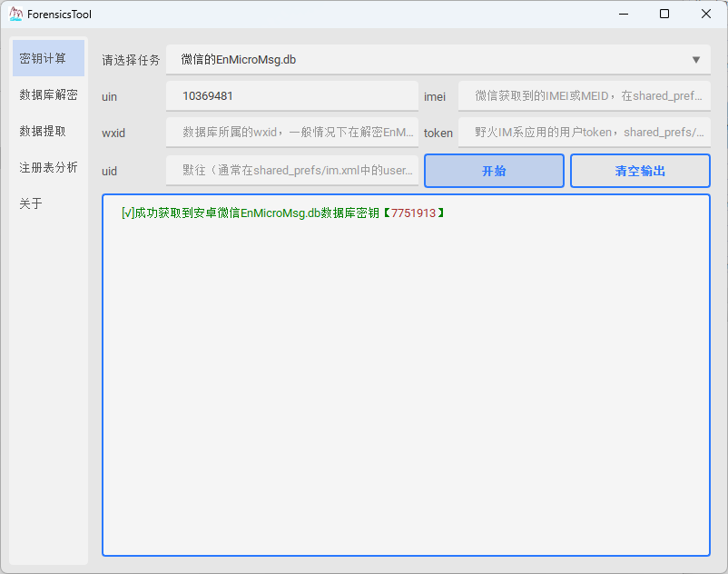
Task: Click into the wxid input field
Action: [291, 133]
